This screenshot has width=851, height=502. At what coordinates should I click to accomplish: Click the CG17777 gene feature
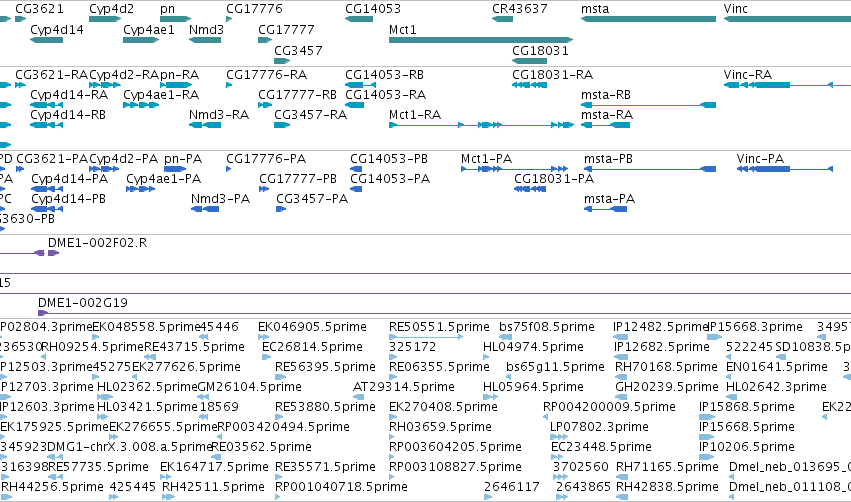[x=265, y=40]
